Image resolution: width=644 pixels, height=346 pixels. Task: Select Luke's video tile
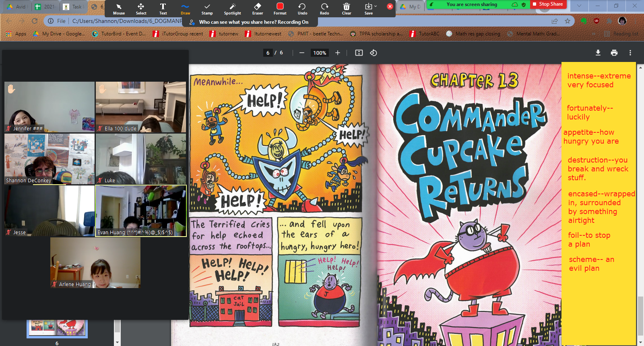point(141,159)
